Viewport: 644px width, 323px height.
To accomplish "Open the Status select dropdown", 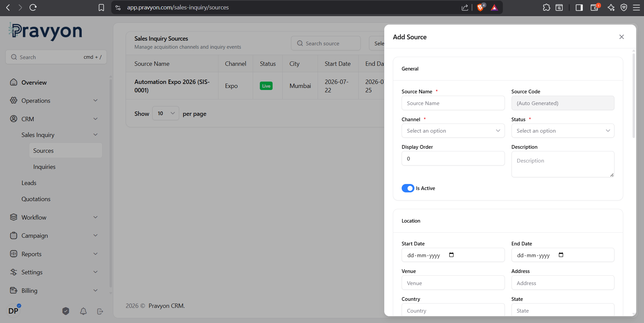I will point(563,131).
